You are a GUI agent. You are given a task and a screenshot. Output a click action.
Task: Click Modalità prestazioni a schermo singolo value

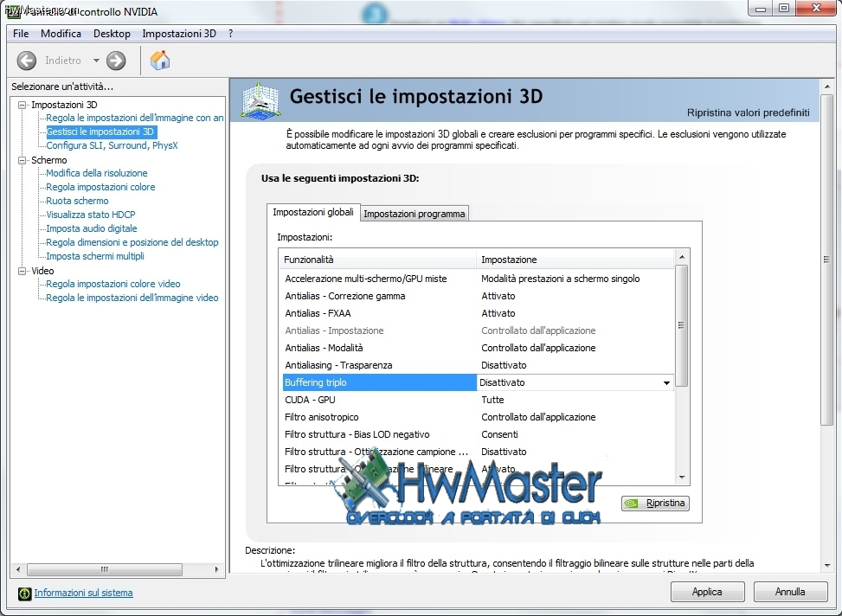point(560,279)
